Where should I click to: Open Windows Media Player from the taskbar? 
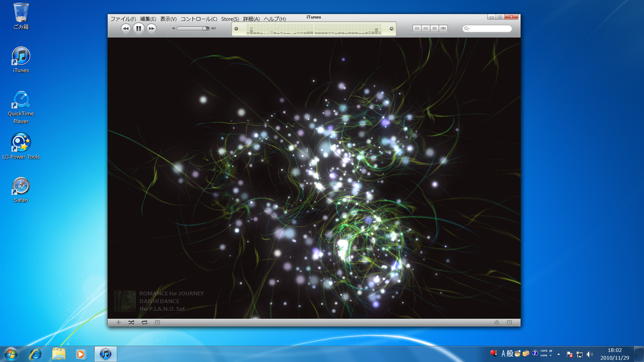[x=80, y=354]
